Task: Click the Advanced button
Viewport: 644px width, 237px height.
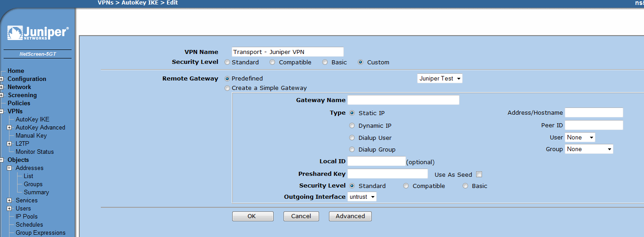Action: (x=350, y=216)
